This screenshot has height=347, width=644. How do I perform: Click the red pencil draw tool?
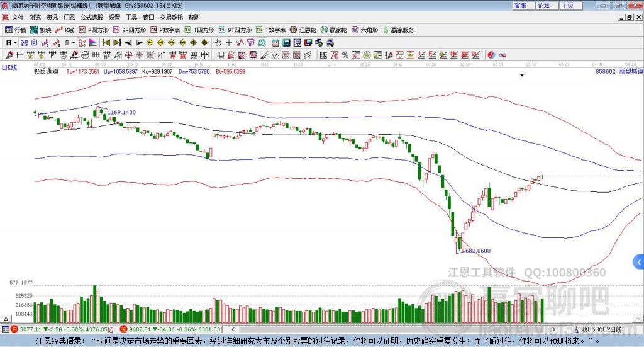pyautogui.click(x=9, y=55)
